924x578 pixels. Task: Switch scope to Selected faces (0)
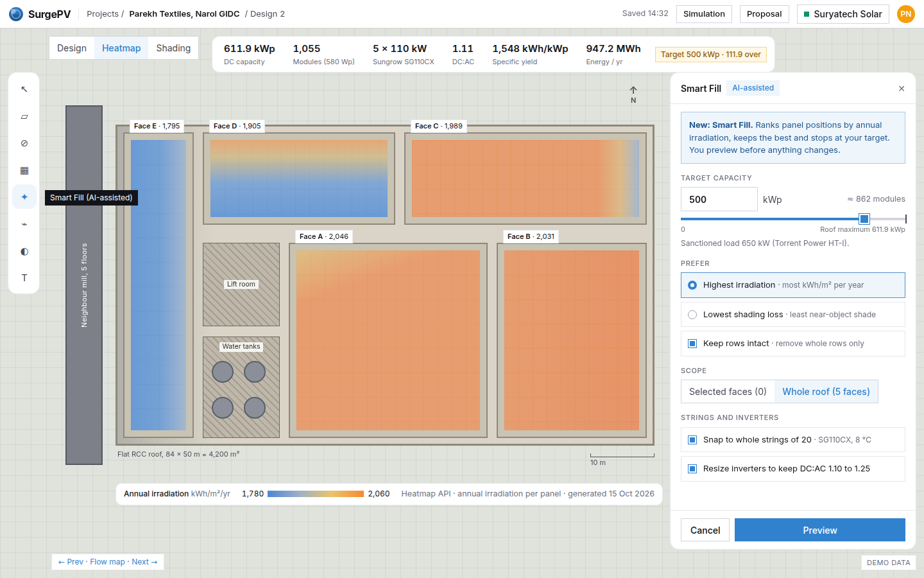click(x=728, y=392)
